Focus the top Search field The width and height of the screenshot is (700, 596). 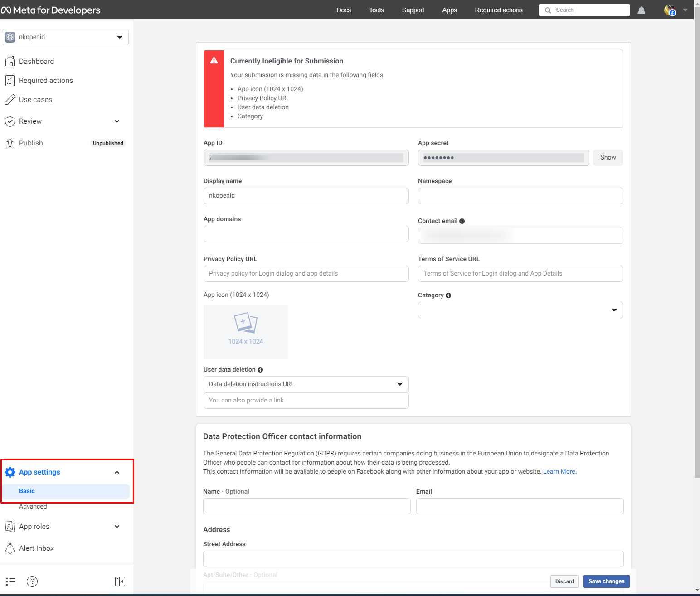coord(584,10)
